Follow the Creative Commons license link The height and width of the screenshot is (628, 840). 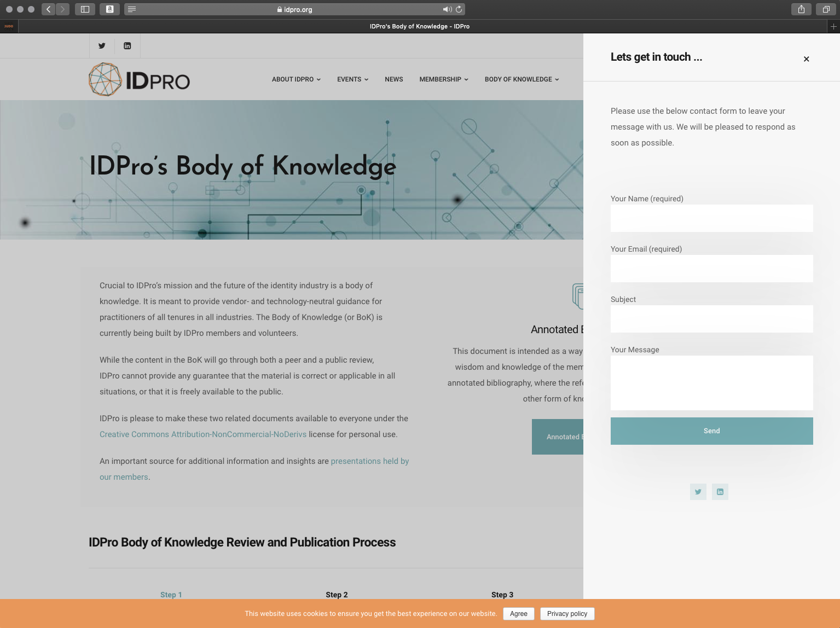[x=203, y=434]
